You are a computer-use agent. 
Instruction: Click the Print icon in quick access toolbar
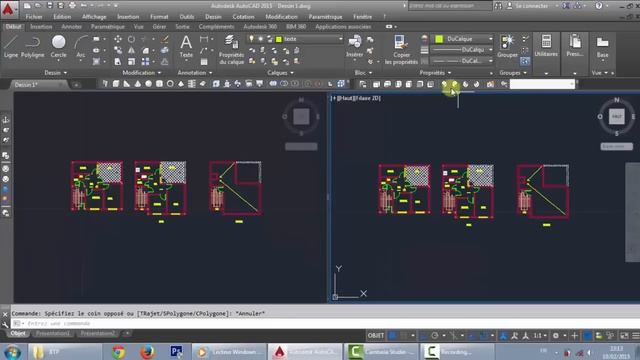pos(72,6)
